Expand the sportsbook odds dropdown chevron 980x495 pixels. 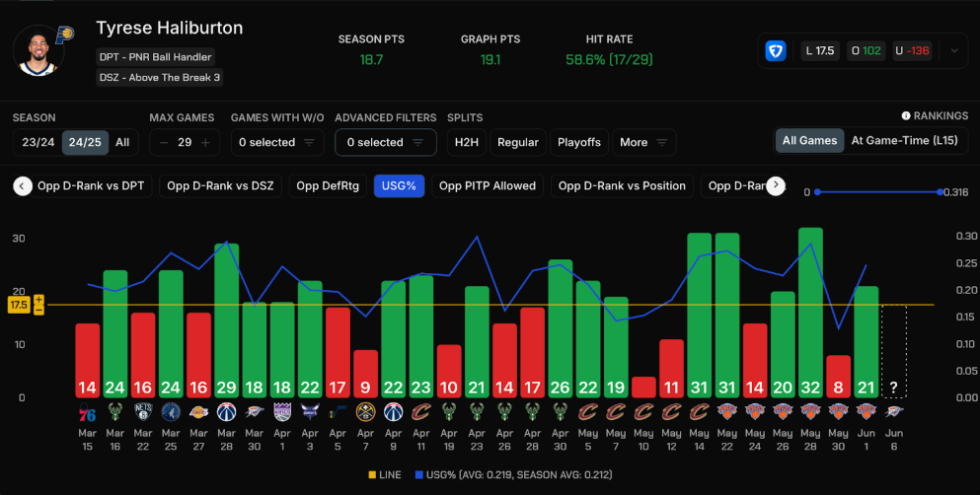[954, 50]
